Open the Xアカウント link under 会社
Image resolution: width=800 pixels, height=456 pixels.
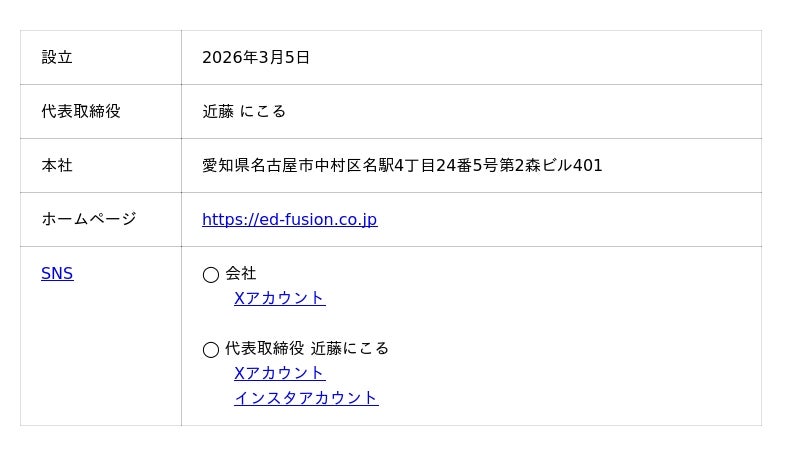(279, 298)
